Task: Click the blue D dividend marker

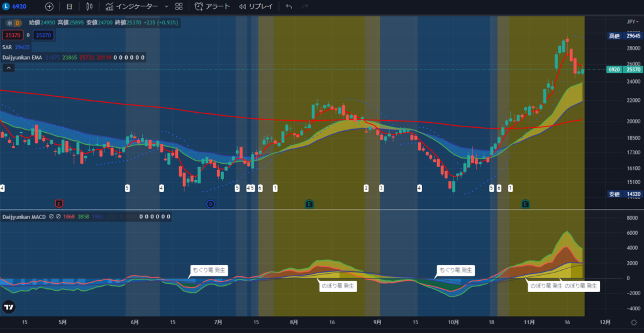Action: [211, 203]
